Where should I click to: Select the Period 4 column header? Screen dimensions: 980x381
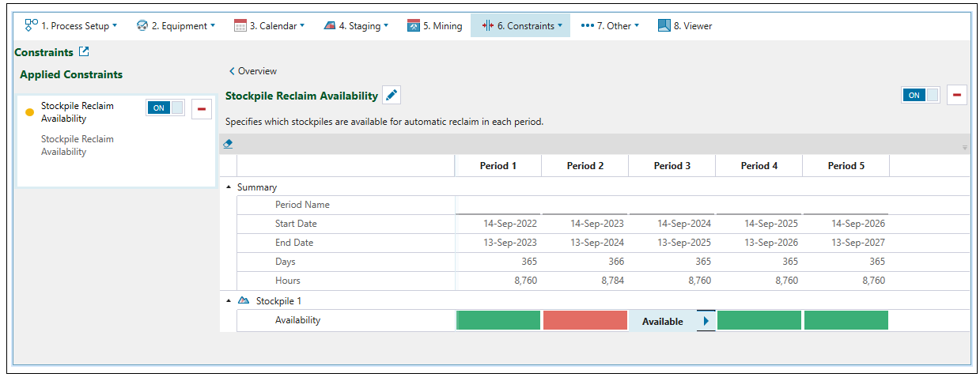[x=759, y=166]
